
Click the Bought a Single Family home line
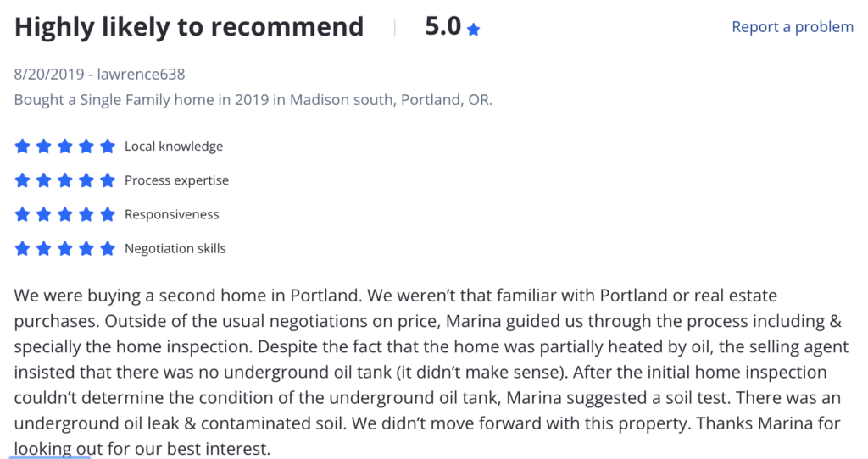coord(253,100)
